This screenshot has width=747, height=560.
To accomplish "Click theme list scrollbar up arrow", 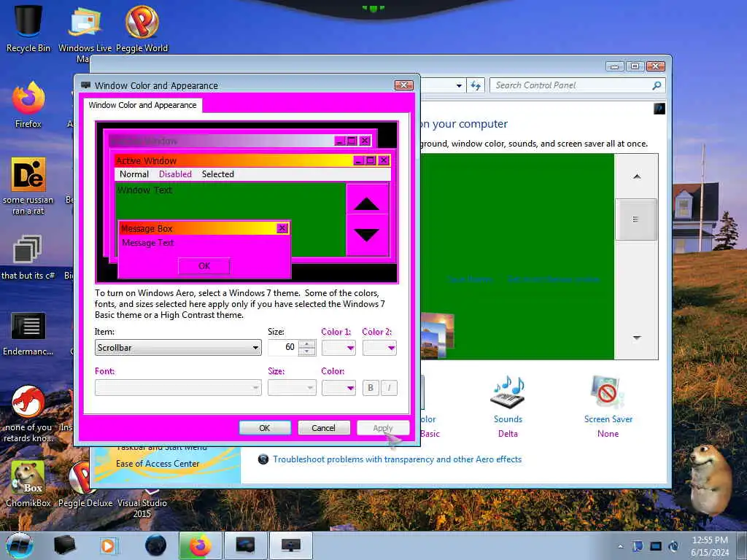I will coord(636,176).
